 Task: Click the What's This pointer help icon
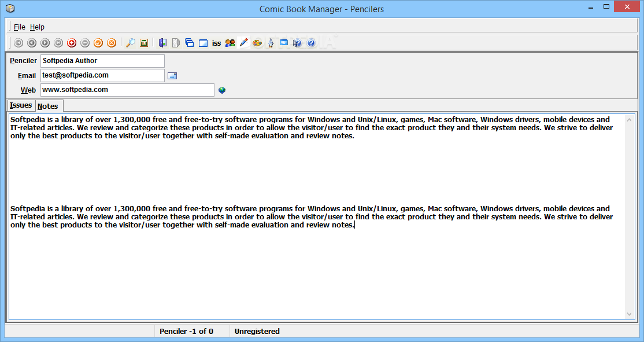[x=297, y=43]
